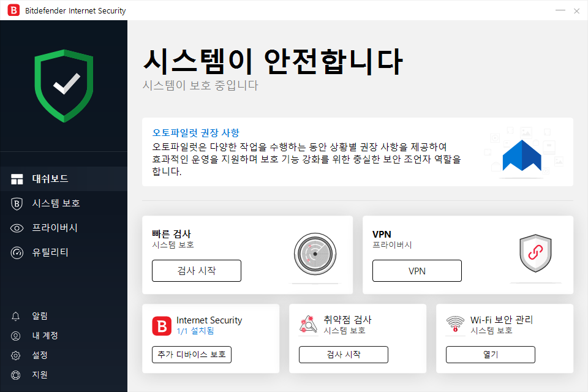The width and height of the screenshot is (588, 392).
Task: Click the 1/1 설치됨 link
Action: (x=195, y=331)
